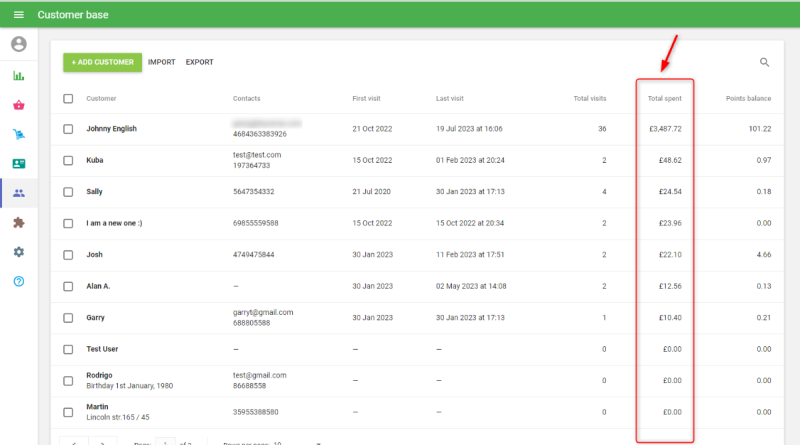
Task: Open the settings gear icon
Action: click(x=18, y=252)
